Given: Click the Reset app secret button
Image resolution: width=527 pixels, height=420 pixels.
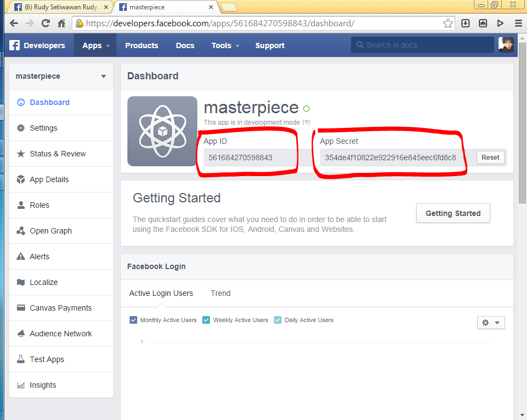Looking at the screenshot, I should click(x=490, y=157).
